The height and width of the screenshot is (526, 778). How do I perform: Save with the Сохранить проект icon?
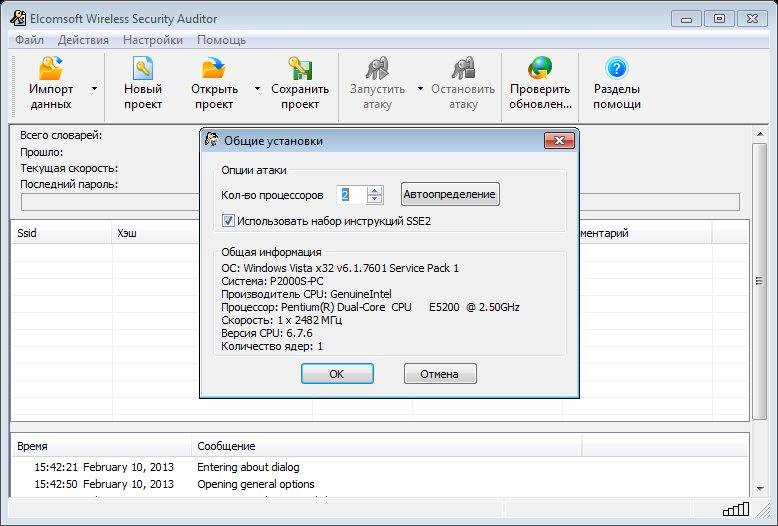coord(300,68)
